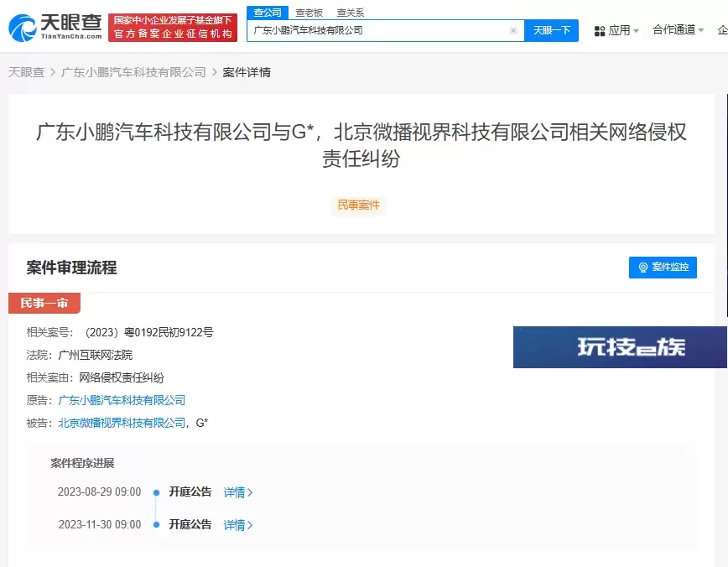The width and height of the screenshot is (728, 567).
Task: Switch to the 查老板 tab
Action: point(309,13)
